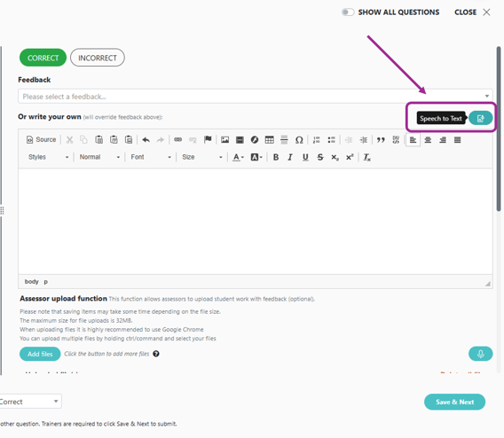Image resolution: width=504 pixels, height=438 pixels.
Task: Click the Speech to Text icon button
Action: (x=480, y=118)
